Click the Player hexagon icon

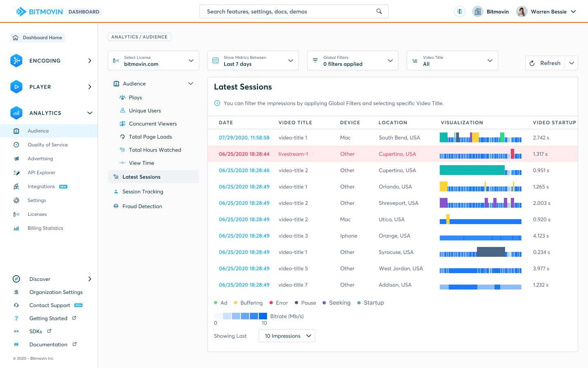pos(16,87)
